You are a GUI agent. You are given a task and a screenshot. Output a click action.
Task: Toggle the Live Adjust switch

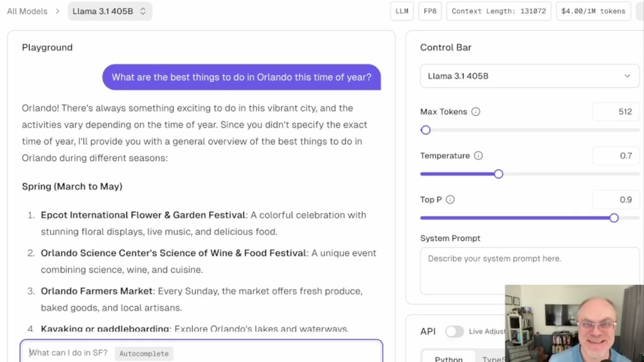click(454, 331)
